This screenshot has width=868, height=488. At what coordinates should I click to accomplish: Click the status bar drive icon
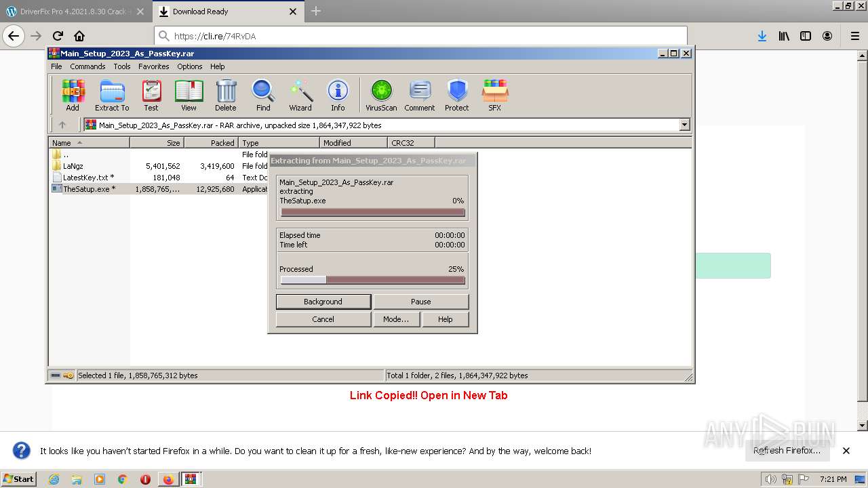(x=56, y=375)
